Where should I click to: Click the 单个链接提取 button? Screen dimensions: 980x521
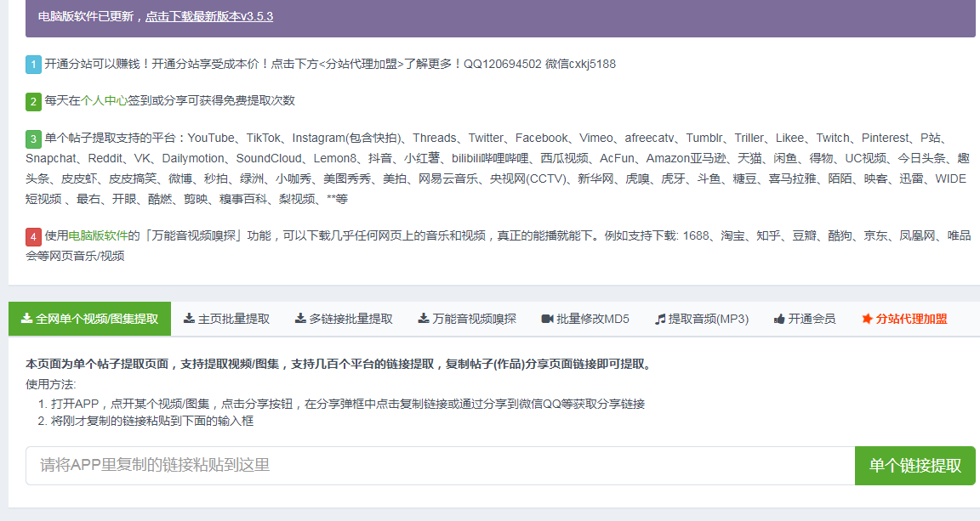pyautogui.click(x=915, y=466)
